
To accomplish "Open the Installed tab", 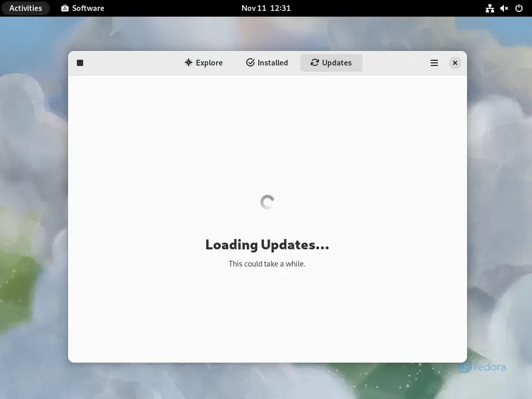I will [x=267, y=63].
